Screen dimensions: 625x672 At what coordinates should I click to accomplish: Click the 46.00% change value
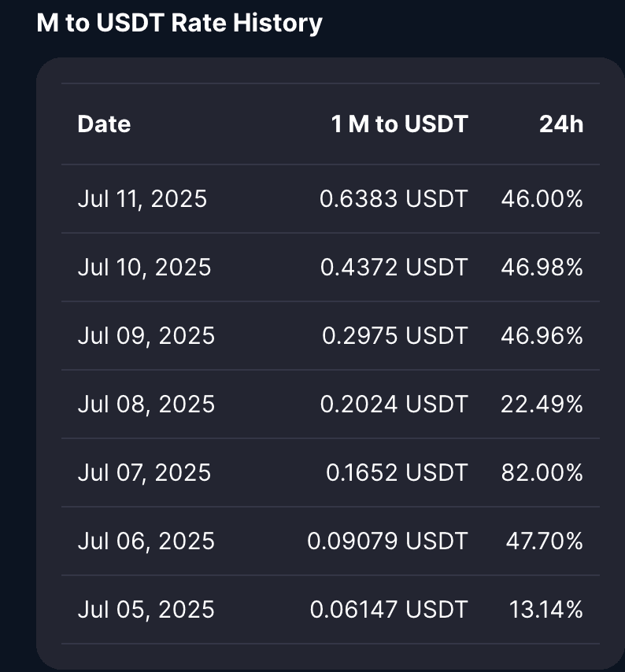pyautogui.click(x=542, y=199)
